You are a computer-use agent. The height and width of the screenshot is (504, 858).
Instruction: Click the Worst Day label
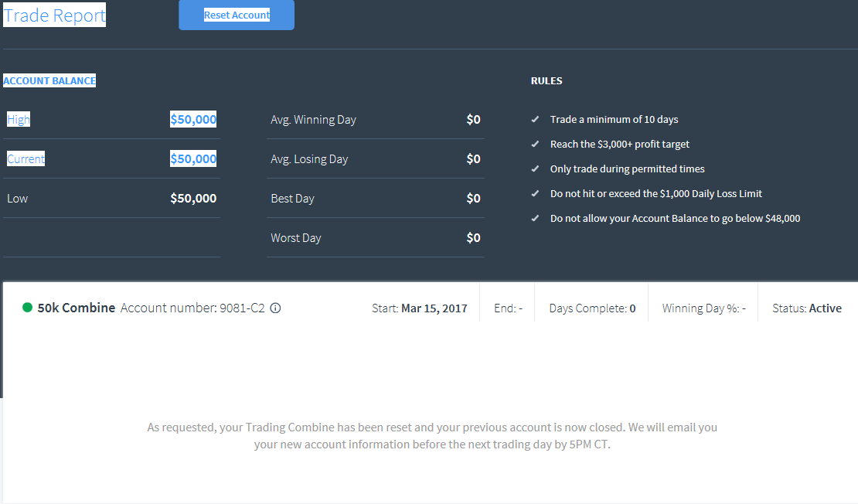point(295,237)
